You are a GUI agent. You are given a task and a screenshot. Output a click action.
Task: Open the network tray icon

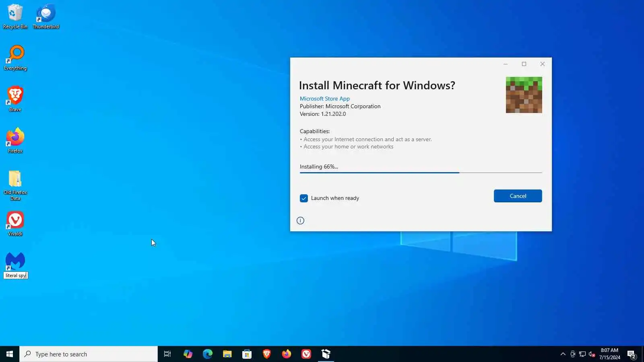pos(582,354)
